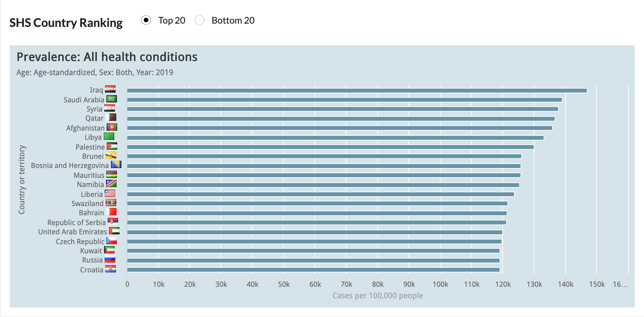
Task: Click the Bosnia and Herzegovina flag
Action: coord(116,165)
